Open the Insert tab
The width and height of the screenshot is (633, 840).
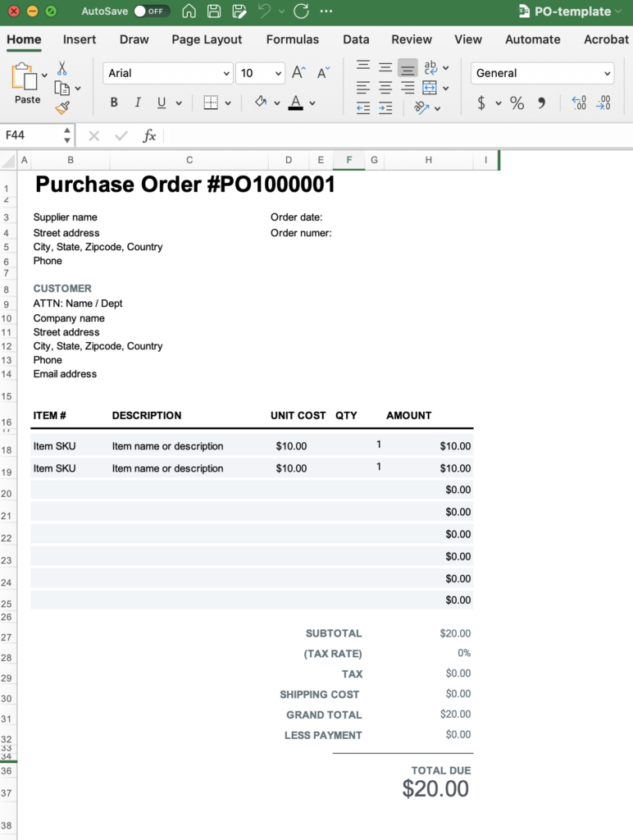pyautogui.click(x=80, y=39)
